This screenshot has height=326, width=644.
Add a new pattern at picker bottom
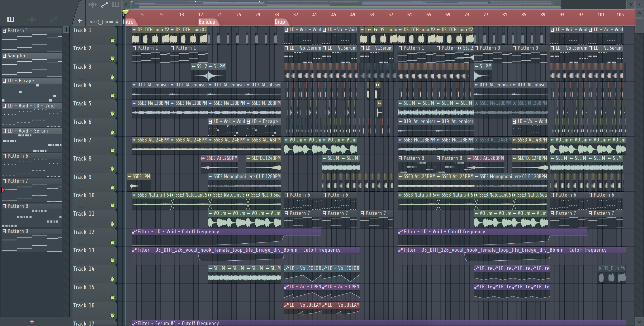click(x=32, y=322)
